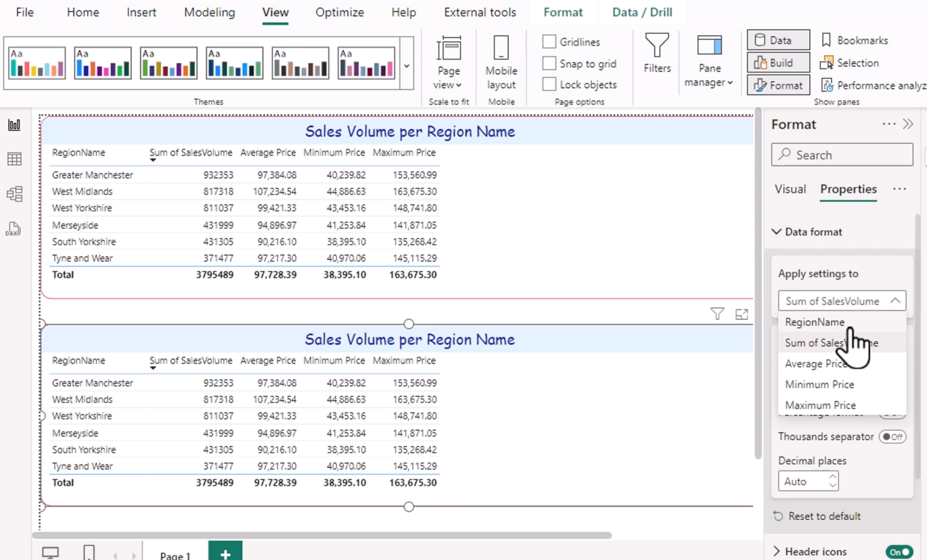Expand the Themes gallery dropdown arrow
This screenshot has width=927, height=560.
click(407, 63)
